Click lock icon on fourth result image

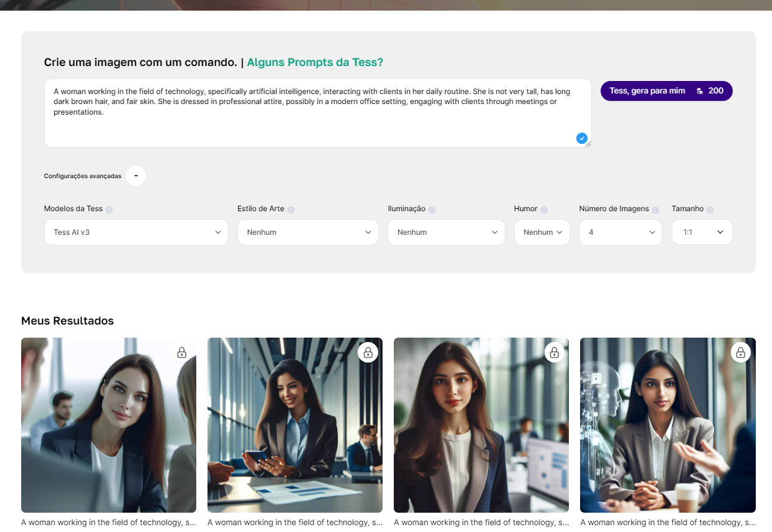[740, 353]
